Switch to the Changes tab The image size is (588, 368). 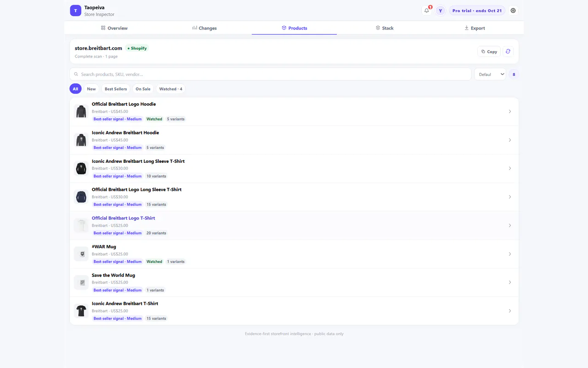click(x=204, y=28)
